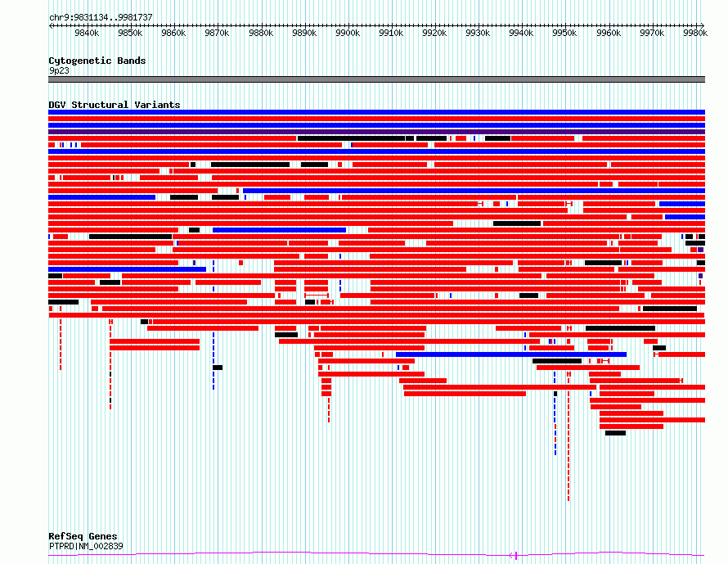
Task: Click the topmost blue full-width variant bar
Action: point(376,112)
